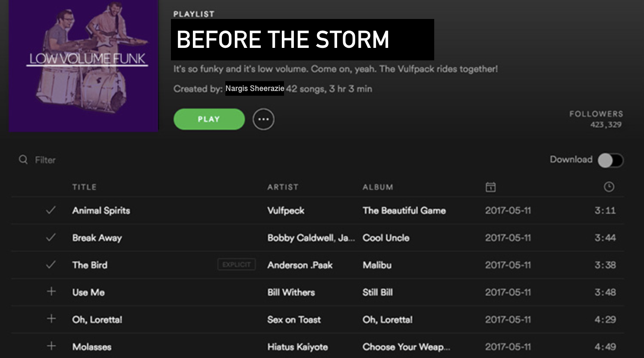Viewport: 644px width, 358px height.
Task: Sort by the ALBUM column header
Action: point(378,187)
